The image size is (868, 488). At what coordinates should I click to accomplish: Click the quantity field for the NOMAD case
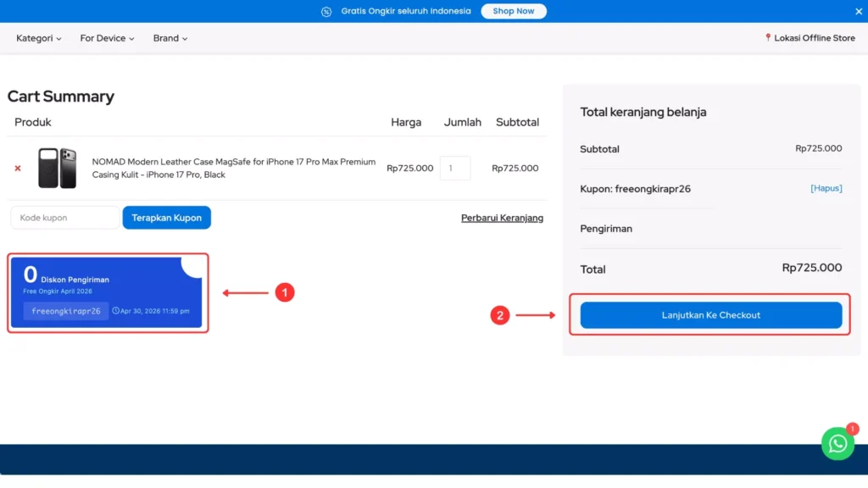[455, 168]
